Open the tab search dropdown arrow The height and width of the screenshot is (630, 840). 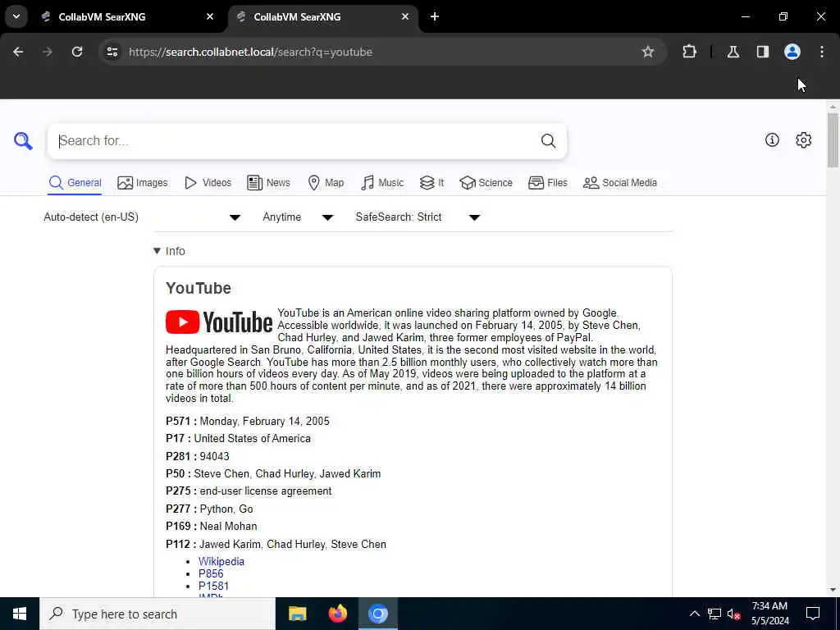click(x=16, y=16)
